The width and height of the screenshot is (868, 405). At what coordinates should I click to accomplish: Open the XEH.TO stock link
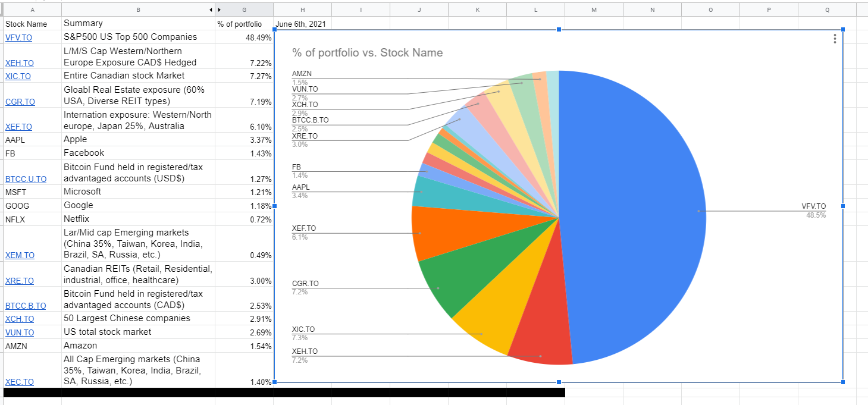pos(19,63)
